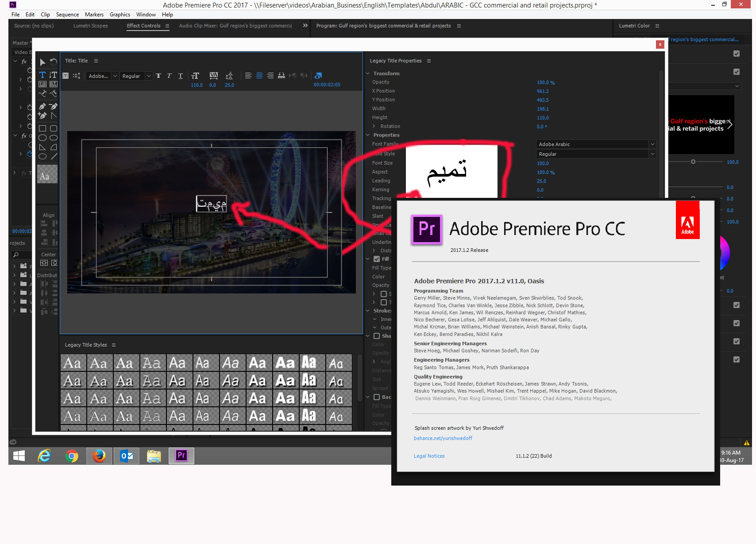Toggle the second Lumetri Color section checkbox
This screenshot has width=756, height=544.
tap(737, 72)
